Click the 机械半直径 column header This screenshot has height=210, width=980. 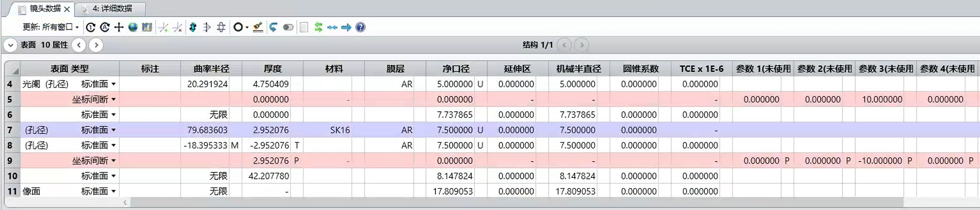coord(579,69)
